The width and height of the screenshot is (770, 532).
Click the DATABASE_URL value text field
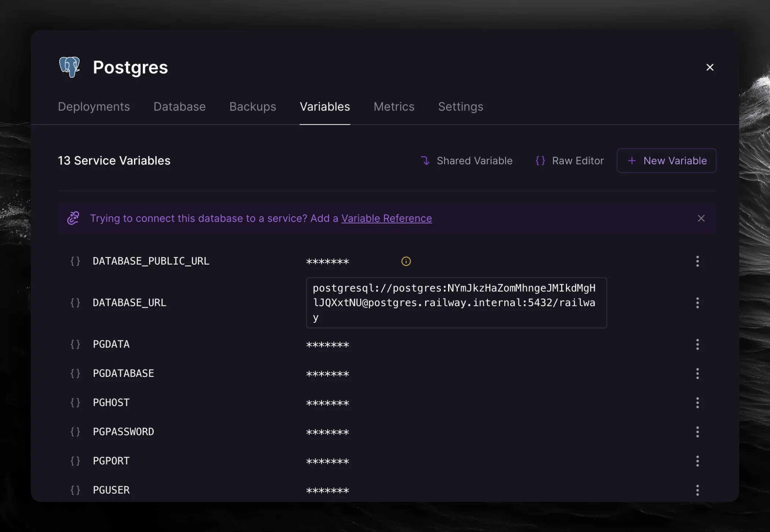456,303
